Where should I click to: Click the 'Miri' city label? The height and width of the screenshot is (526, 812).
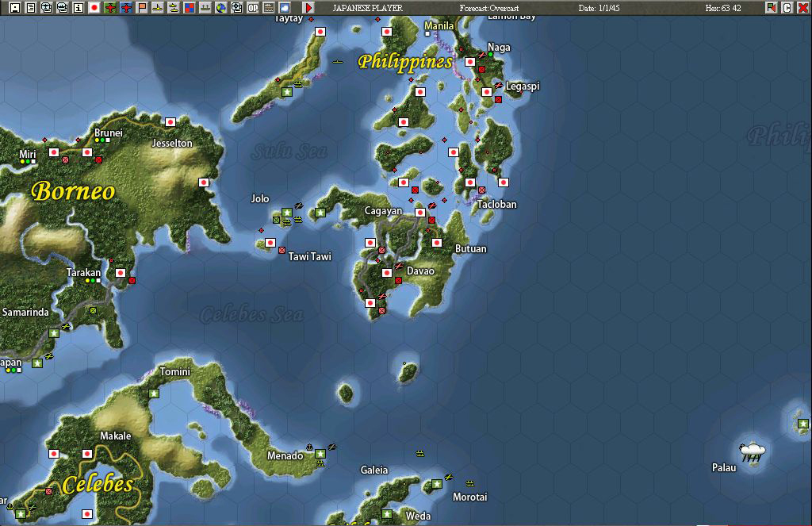(28, 155)
